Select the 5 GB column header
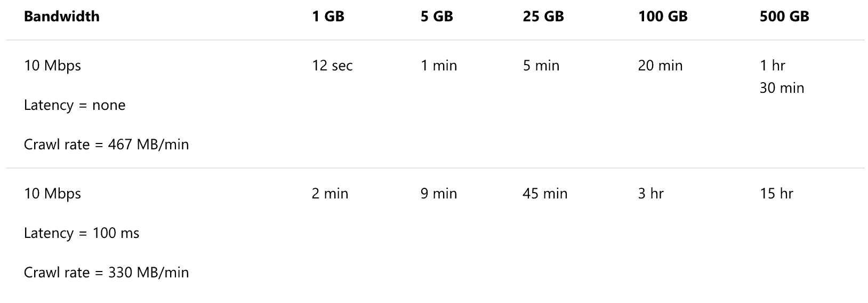The height and width of the screenshot is (303, 868). coord(437,17)
